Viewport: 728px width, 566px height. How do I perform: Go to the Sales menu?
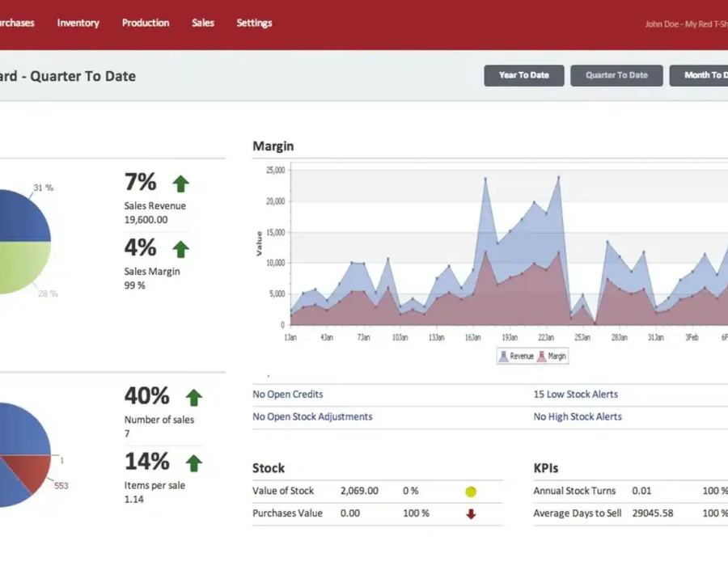tap(203, 23)
